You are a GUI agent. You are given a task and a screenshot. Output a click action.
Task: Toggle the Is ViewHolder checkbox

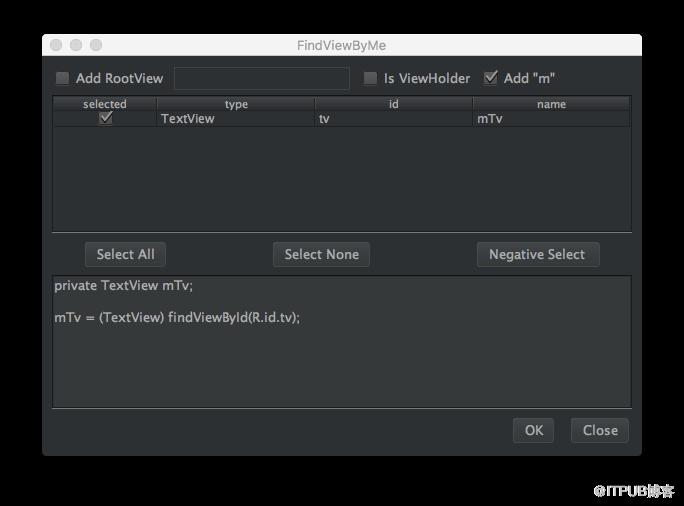click(370, 79)
